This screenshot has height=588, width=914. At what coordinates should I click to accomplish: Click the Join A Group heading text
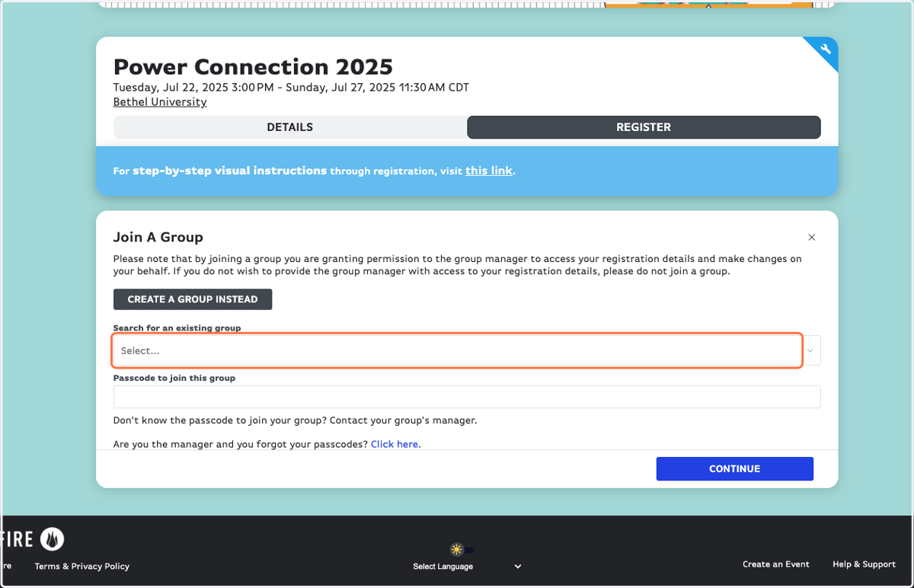pyautogui.click(x=158, y=238)
